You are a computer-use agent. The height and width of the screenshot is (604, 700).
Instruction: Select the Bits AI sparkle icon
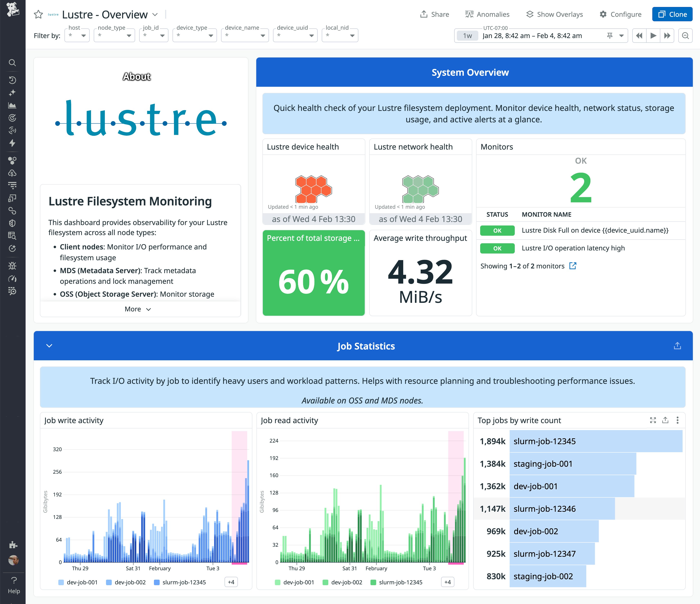click(12, 92)
